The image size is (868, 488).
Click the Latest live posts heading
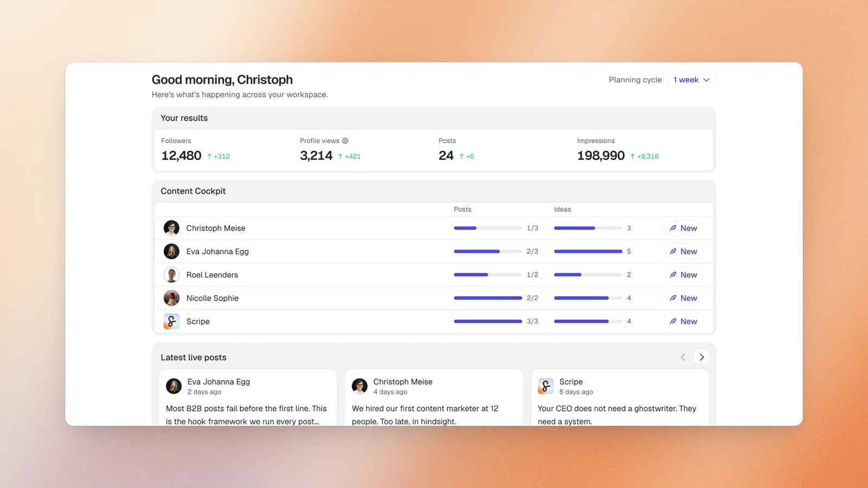click(x=194, y=358)
